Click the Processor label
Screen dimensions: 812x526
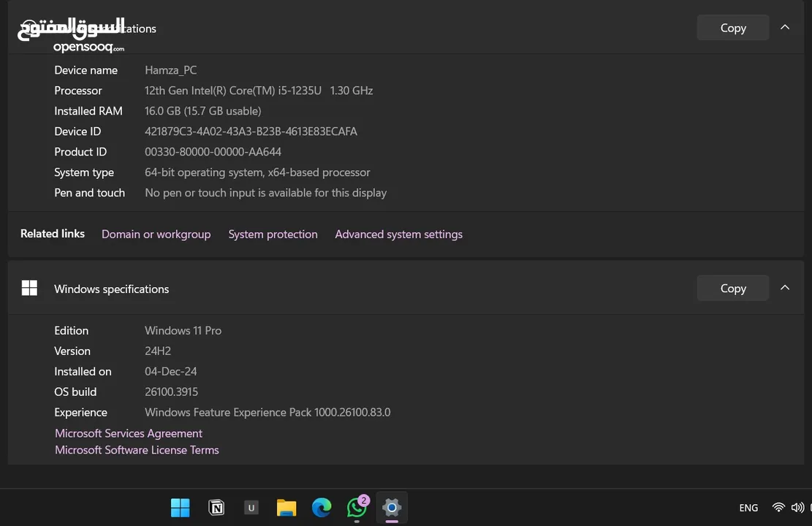click(78, 91)
